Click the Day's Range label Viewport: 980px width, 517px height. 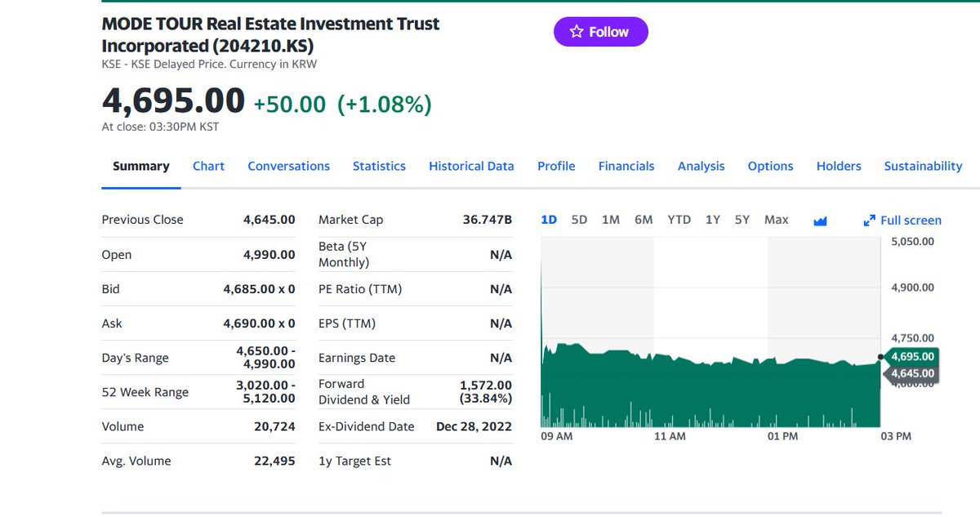click(135, 358)
